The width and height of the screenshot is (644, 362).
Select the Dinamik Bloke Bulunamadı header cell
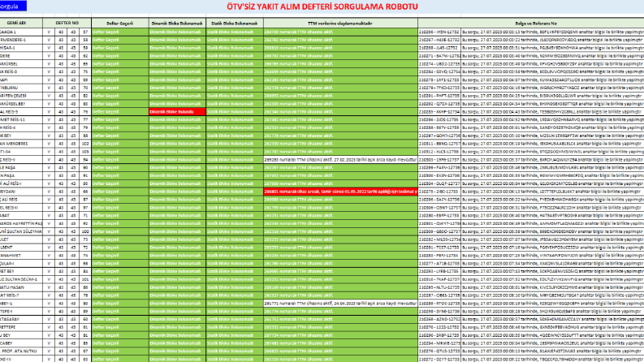[177, 24]
